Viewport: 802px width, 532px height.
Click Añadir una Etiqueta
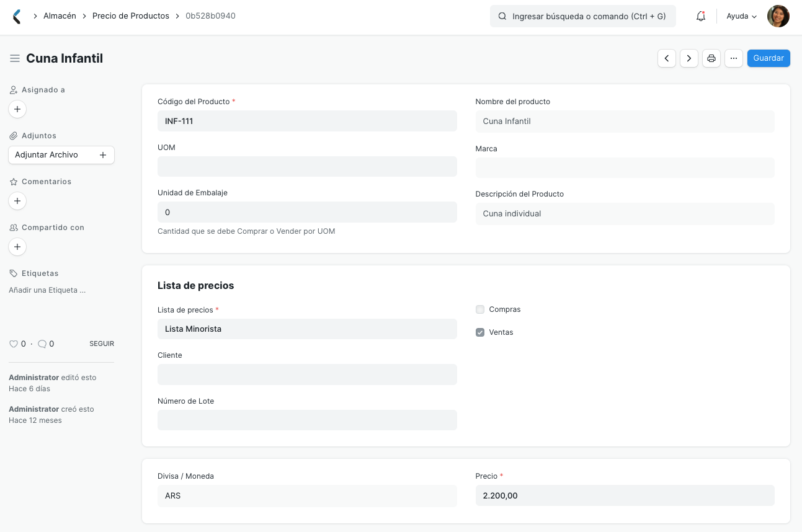coord(47,290)
